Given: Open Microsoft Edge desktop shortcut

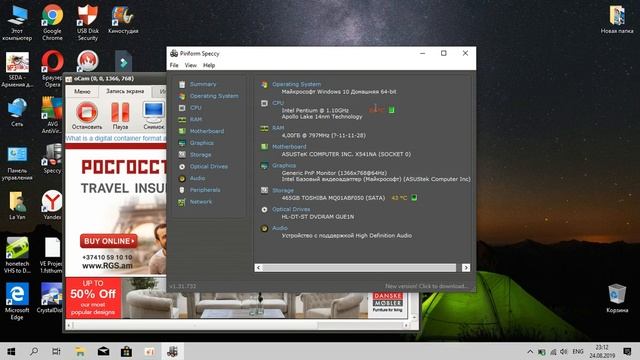Looking at the screenshot, I should pyautogui.click(x=17, y=301).
